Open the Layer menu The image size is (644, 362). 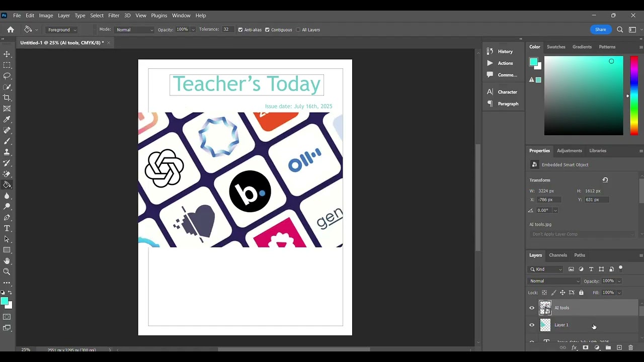tap(63, 16)
